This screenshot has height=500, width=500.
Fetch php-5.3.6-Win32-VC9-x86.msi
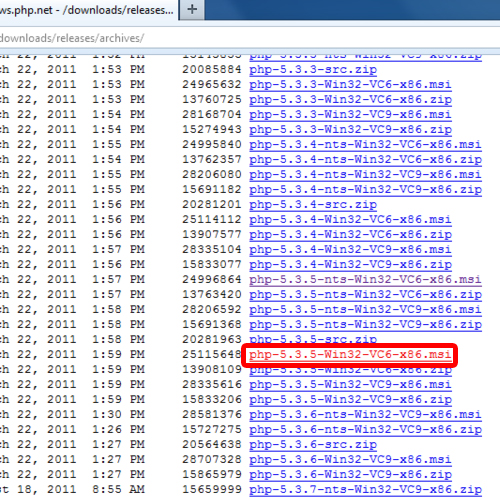pos(350,459)
